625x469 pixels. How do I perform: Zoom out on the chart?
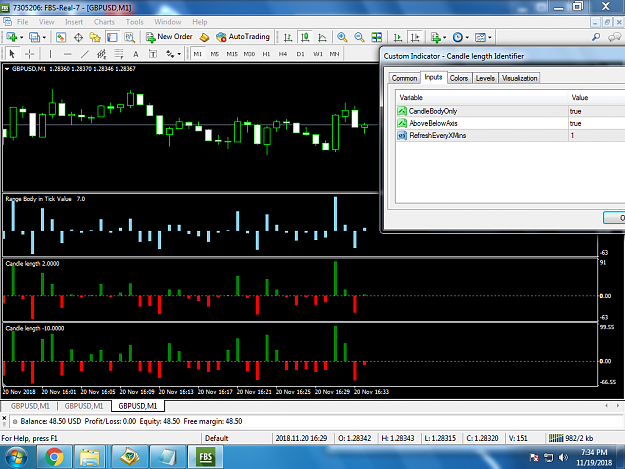pos(359,37)
